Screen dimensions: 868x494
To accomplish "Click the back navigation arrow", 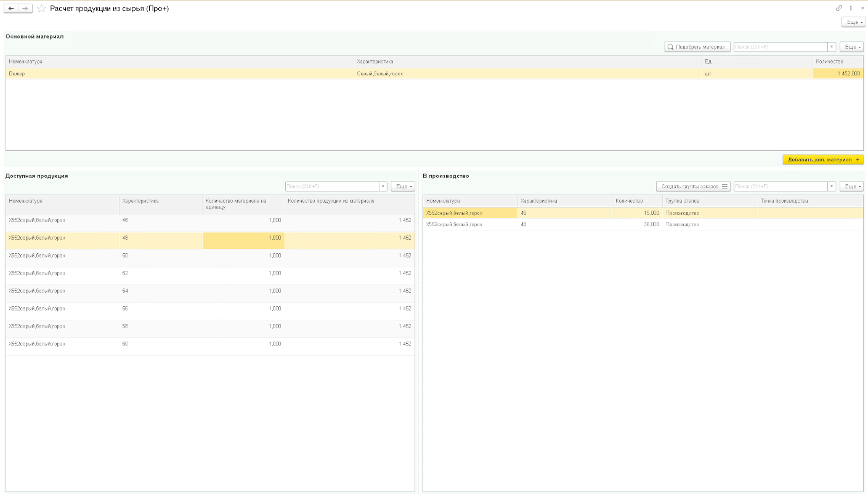I will [x=11, y=9].
